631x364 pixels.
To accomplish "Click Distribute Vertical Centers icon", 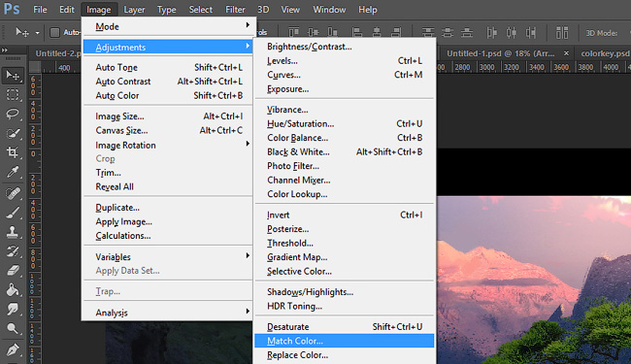I will 448,32.
